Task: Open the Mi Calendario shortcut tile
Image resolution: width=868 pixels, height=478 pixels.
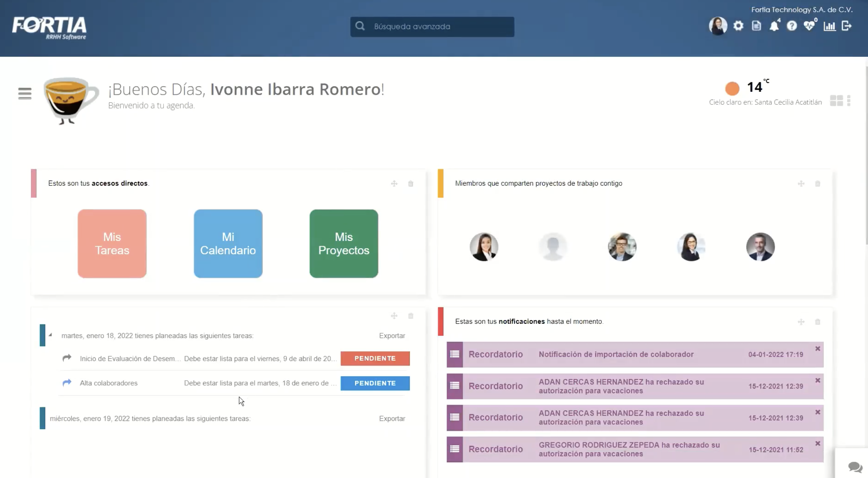Action: [228, 243]
